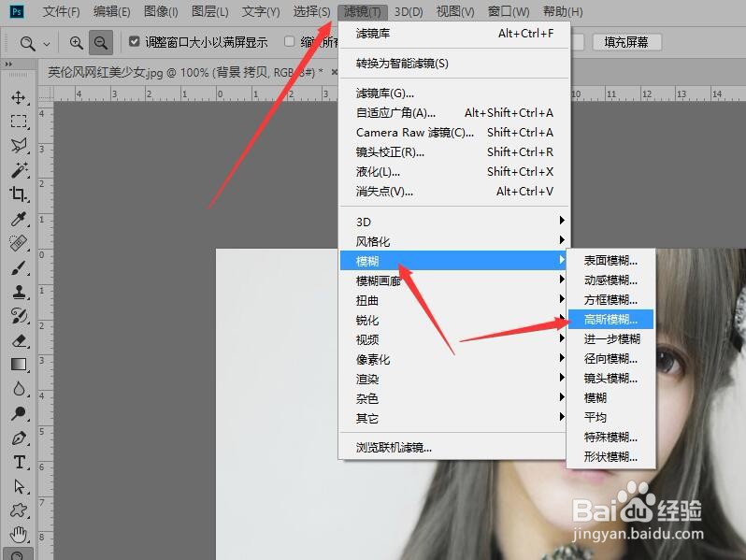This screenshot has height=560, width=746.
Task: Close the 英伦风网红美少女.jpg document tab
Action: click(335, 72)
